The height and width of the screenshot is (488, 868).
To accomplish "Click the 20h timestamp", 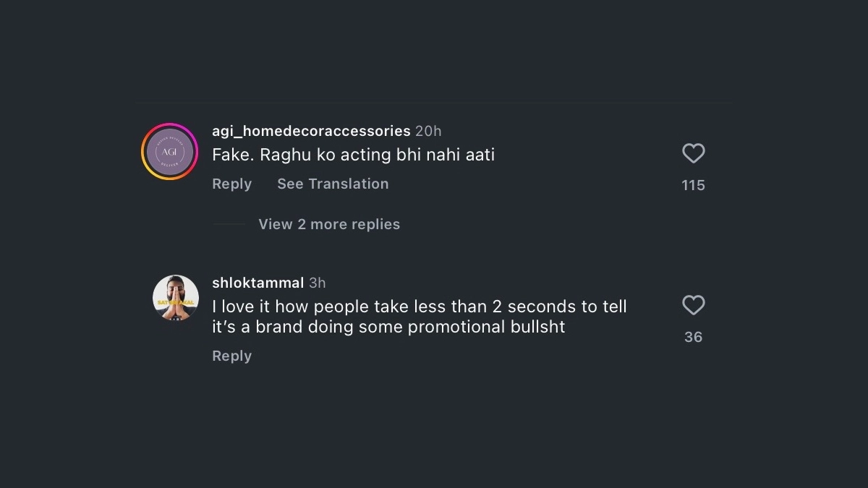I will (428, 131).
